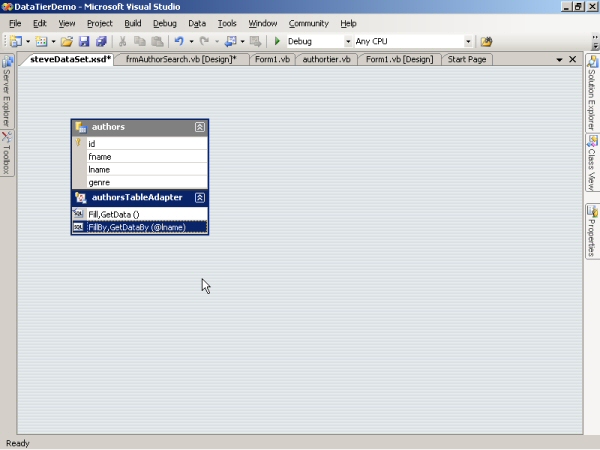Select the FillBy,GetDataBy (@lname) query
This screenshot has height=450, width=600.
click(x=140, y=227)
